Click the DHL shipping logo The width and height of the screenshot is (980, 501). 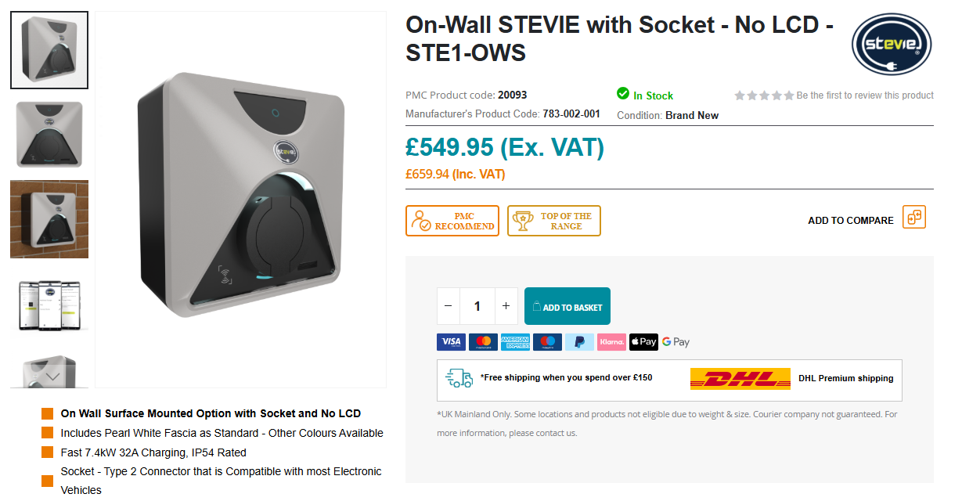coord(740,379)
